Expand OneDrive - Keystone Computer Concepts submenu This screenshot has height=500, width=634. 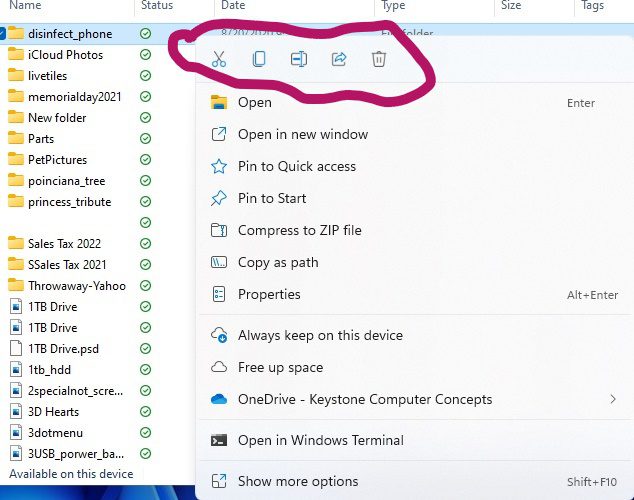pyautogui.click(x=414, y=399)
